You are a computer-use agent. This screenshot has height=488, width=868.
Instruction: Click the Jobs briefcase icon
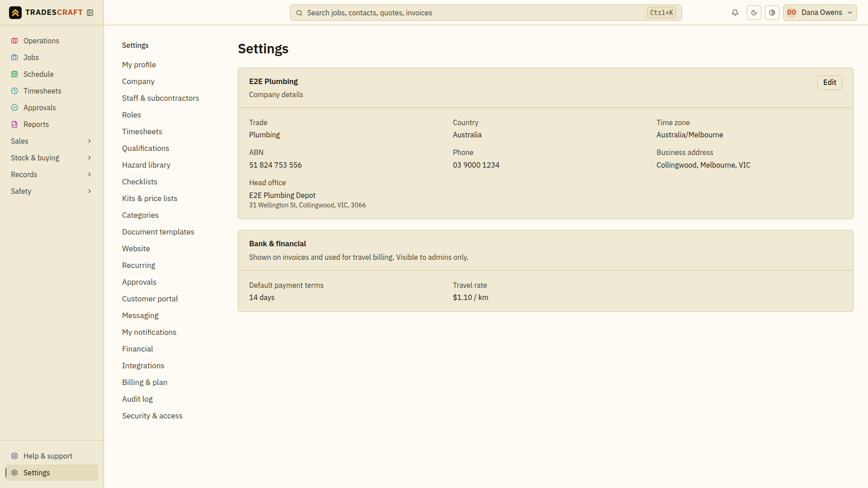coord(14,57)
